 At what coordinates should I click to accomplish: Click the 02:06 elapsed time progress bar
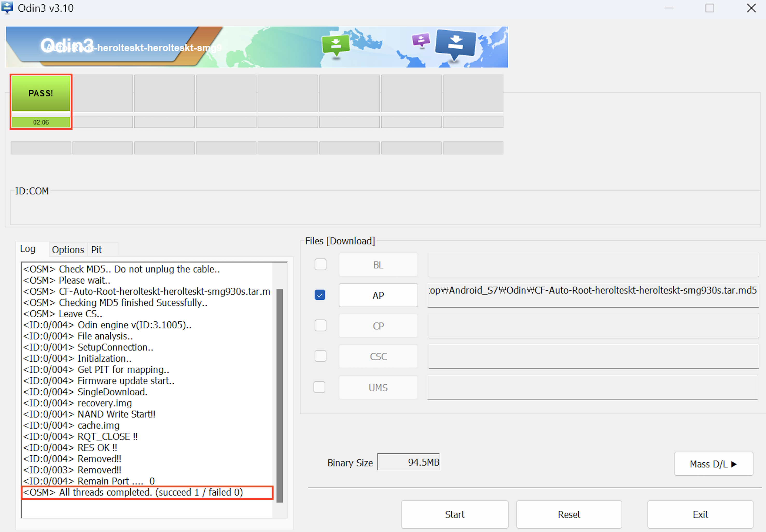pyautogui.click(x=41, y=122)
